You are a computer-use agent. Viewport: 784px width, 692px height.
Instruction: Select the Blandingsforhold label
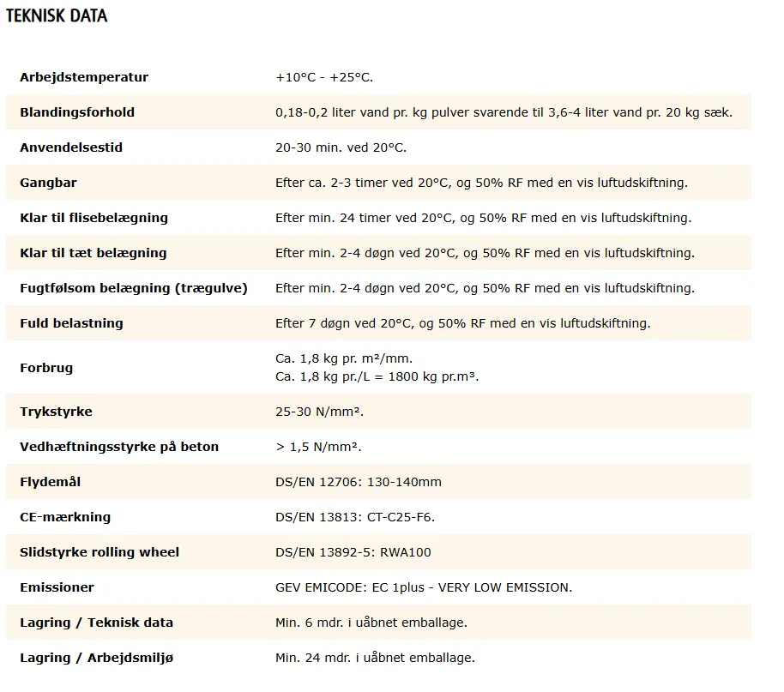point(77,112)
